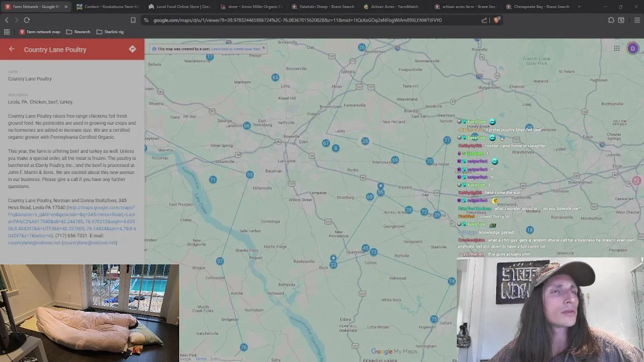Switch to Chesapeake Bay Brave Search tab
The image size is (644, 362).
pyautogui.click(x=538, y=7)
